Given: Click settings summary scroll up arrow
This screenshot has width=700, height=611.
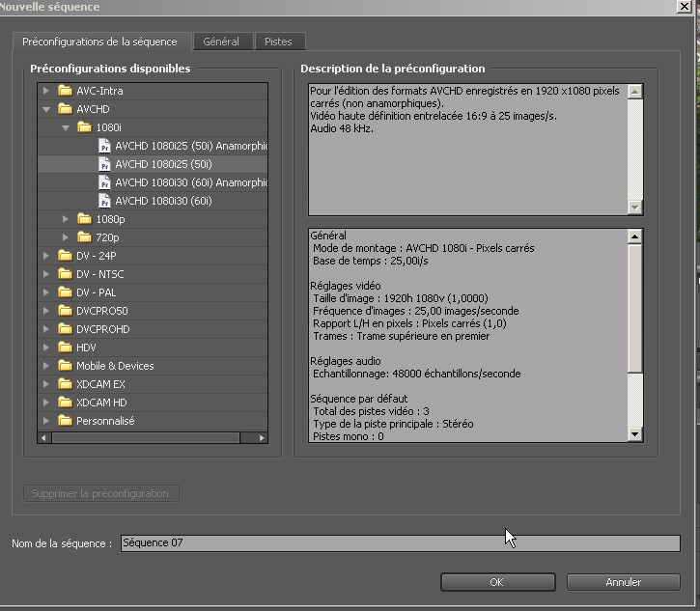Looking at the screenshot, I should (x=634, y=236).
